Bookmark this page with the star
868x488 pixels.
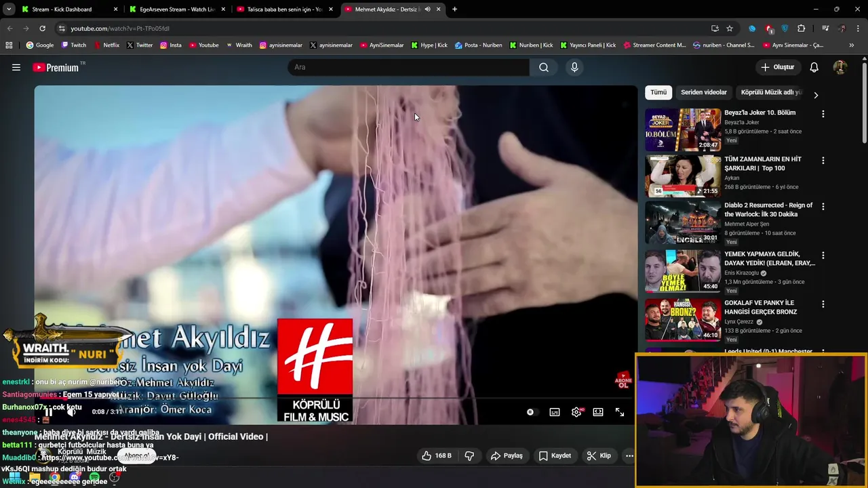pos(730,28)
